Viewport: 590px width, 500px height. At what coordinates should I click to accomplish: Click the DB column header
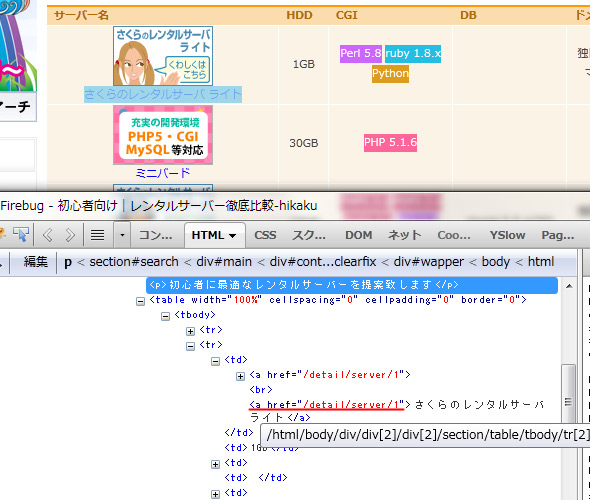[468, 15]
